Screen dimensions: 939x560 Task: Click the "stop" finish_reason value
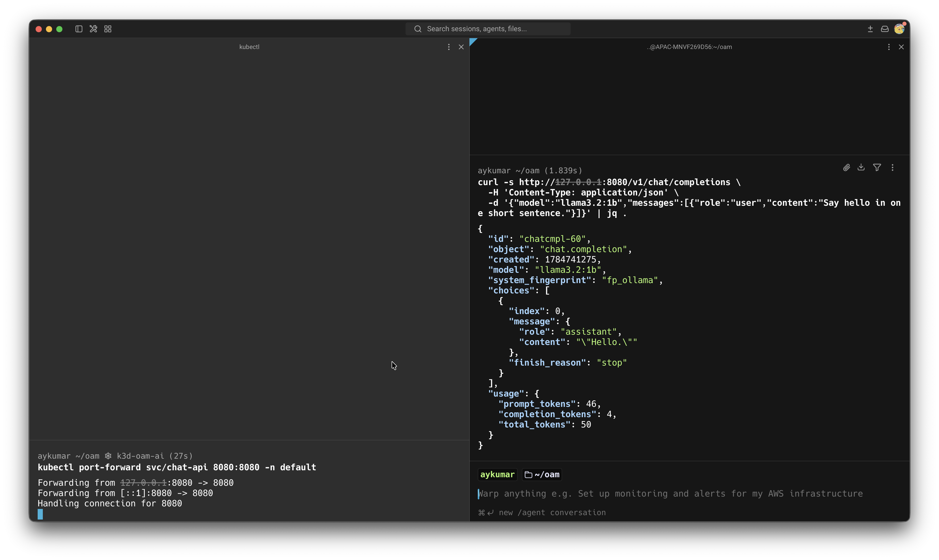pos(612,363)
